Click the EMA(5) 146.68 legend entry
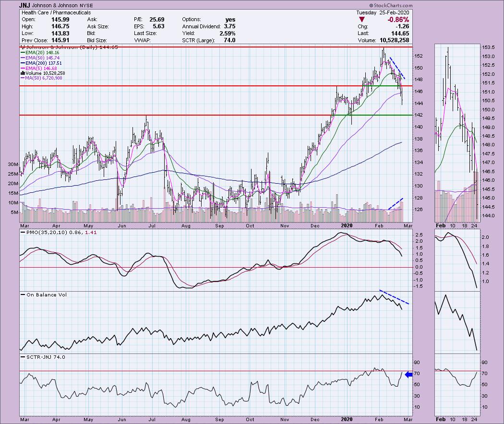This screenshot has width=504, height=424. [38, 68]
